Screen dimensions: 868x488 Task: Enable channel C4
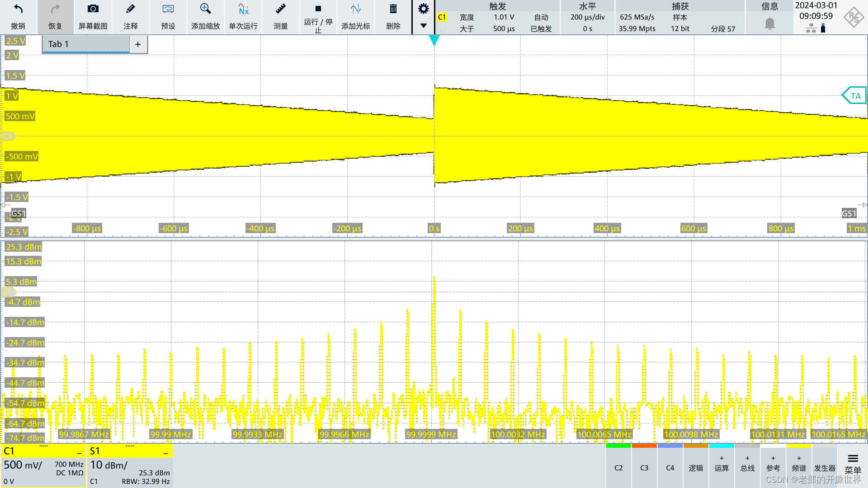[x=670, y=468]
